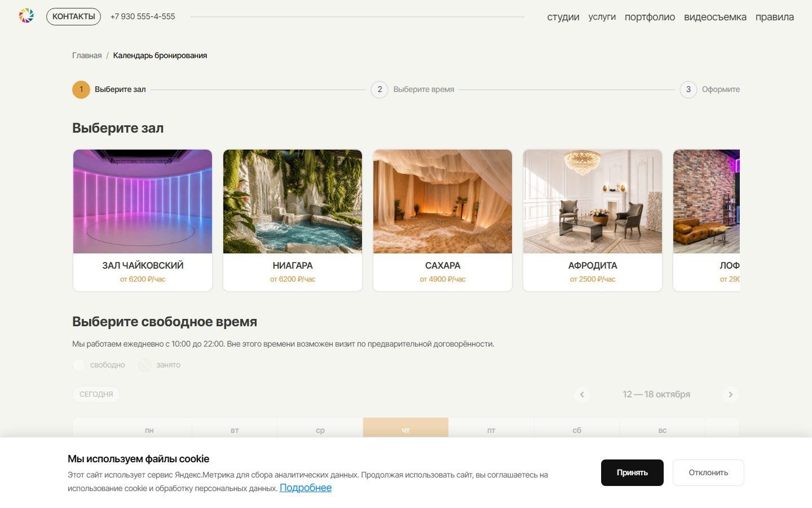The width and height of the screenshot is (812, 508).
Task: Click the НИАГАРА hall title
Action: click(293, 265)
